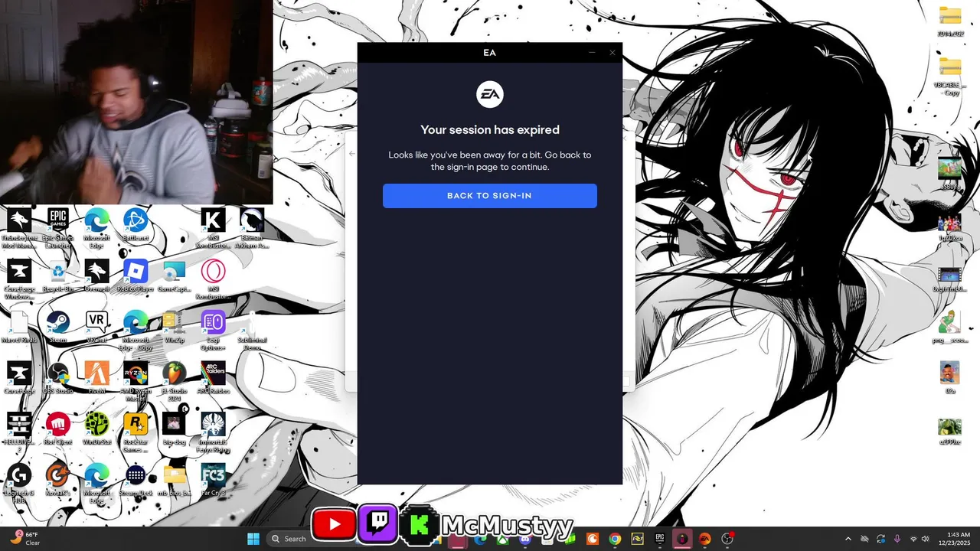Open FL Studio 2024 shortcut
The height and width of the screenshot is (551, 980).
pyautogui.click(x=174, y=382)
